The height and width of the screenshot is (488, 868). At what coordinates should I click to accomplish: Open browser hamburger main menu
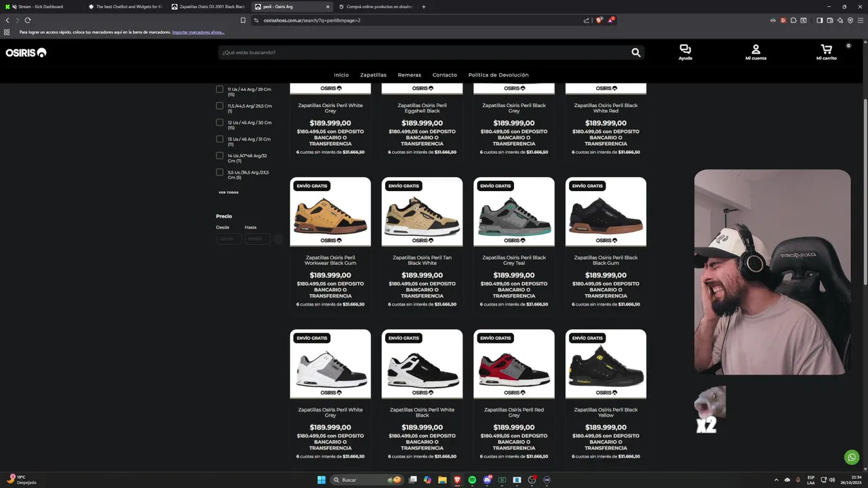[x=860, y=20]
